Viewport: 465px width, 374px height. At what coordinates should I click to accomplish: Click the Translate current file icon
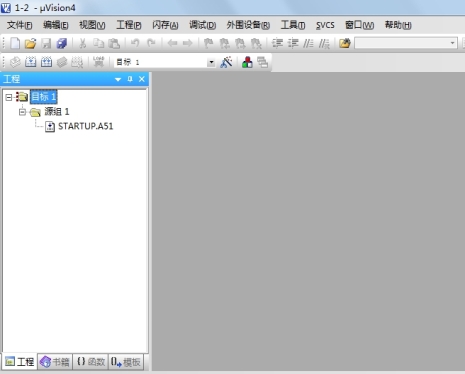click(15, 62)
